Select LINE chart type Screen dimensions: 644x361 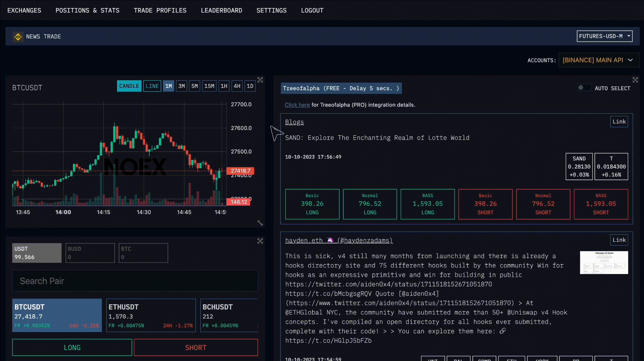tap(152, 86)
